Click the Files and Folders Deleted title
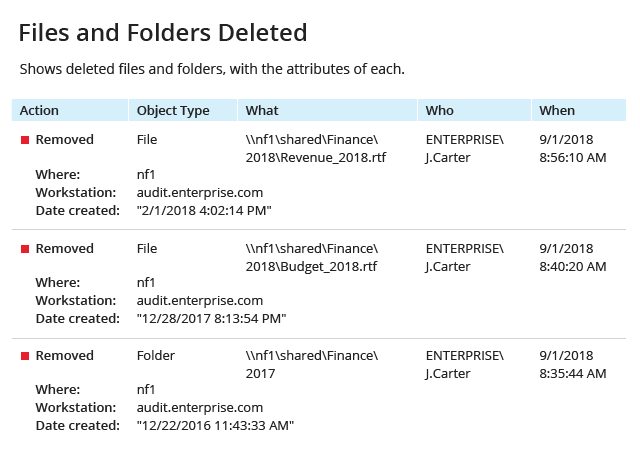This screenshot has width=640, height=450. click(x=163, y=33)
